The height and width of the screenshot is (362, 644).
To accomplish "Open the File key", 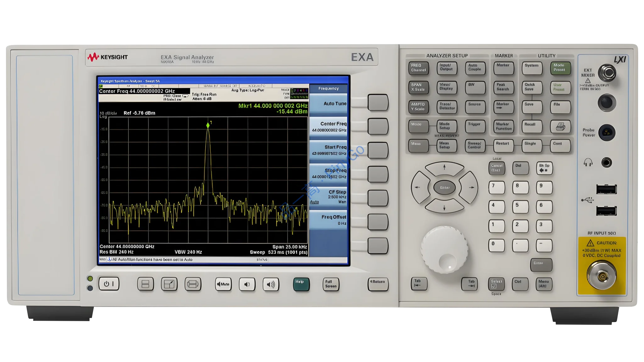I will click(560, 107).
